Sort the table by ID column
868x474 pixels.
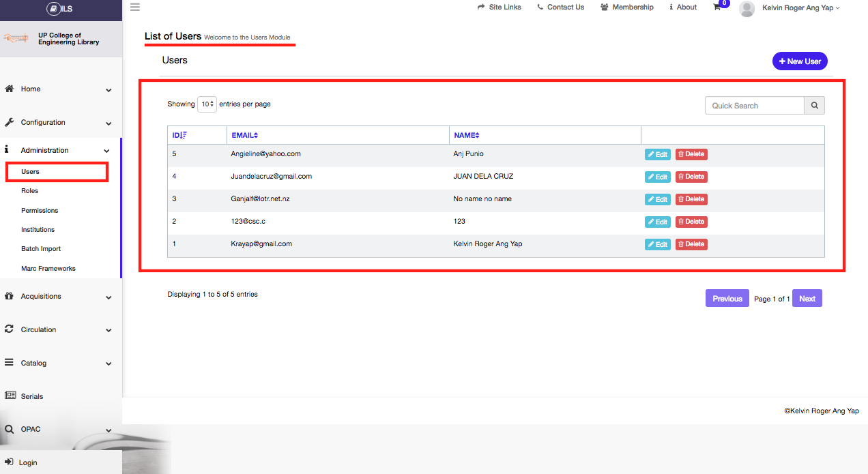point(179,135)
